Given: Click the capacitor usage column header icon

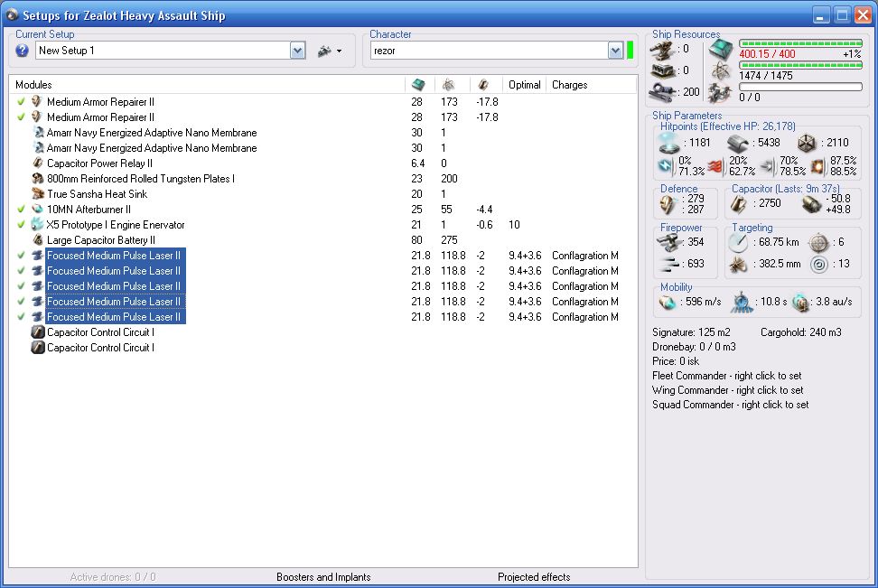Looking at the screenshot, I should pyautogui.click(x=482, y=85).
